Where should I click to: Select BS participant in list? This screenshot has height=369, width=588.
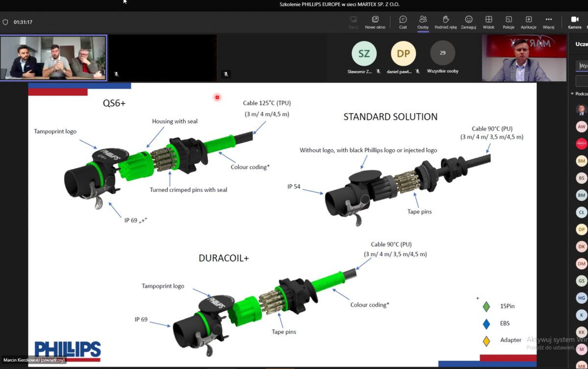click(x=581, y=178)
